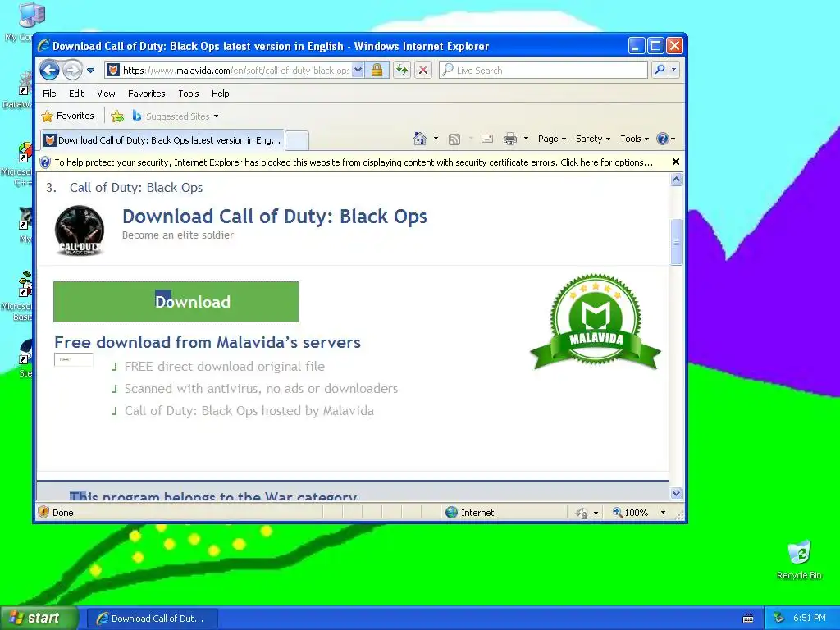Click Call of Duty: Black Ops breadcrumb link
840x630 pixels.
pyautogui.click(x=136, y=188)
